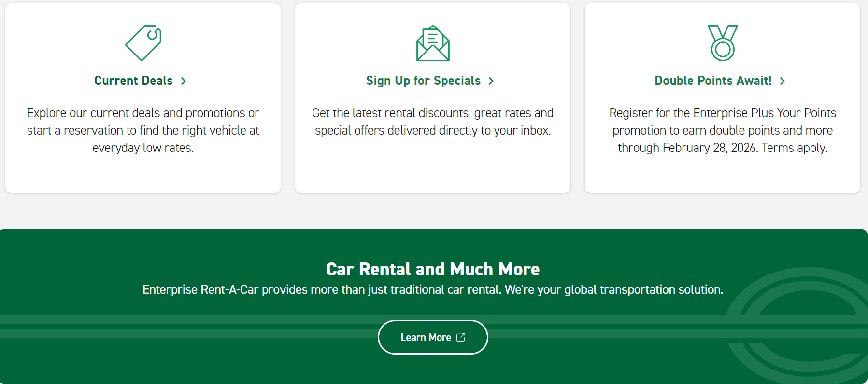
Task: Click the 'Car Rental and Much More' heading
Action: point(433,269)
